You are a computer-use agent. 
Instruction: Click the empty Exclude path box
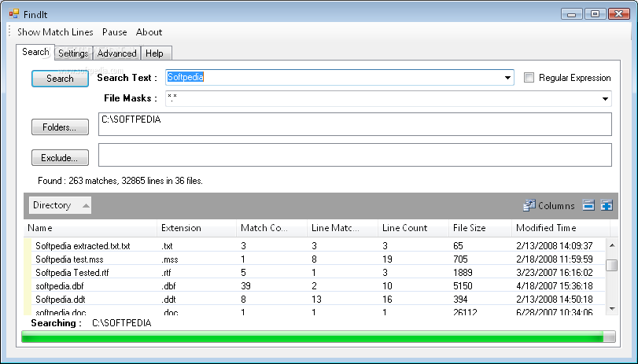(x=355, y=155)
